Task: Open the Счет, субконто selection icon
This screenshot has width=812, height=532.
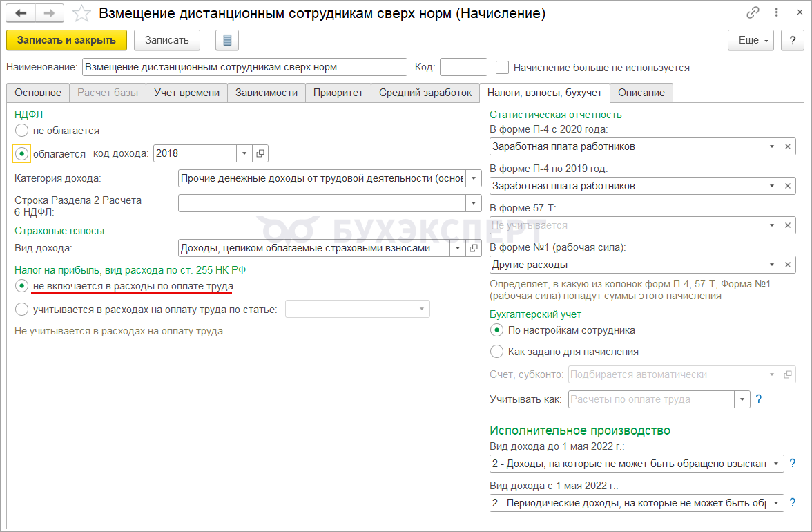Action: pyautogui.click(x=788, y=374)
